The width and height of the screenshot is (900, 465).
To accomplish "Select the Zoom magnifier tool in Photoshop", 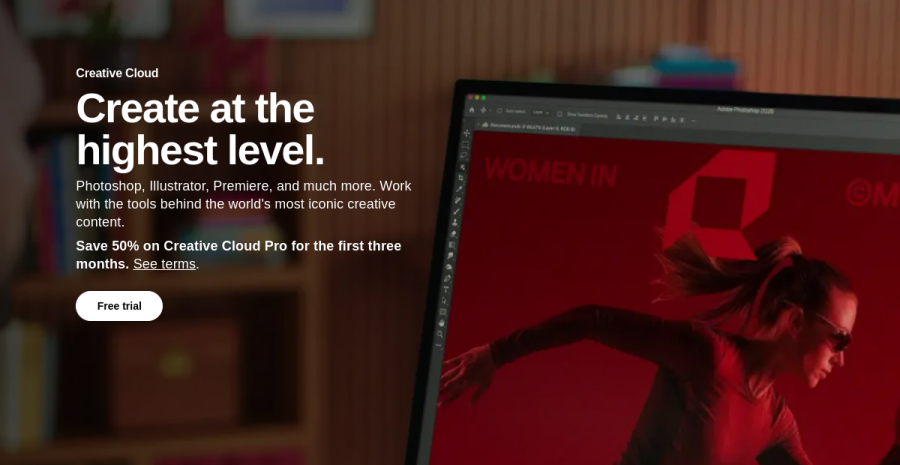I will pos(440,334).
